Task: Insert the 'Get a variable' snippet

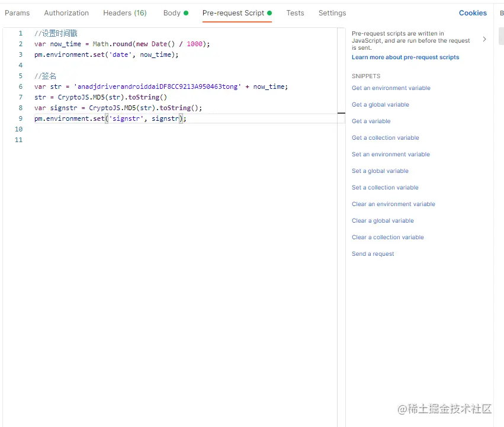Action: (371, 121)
